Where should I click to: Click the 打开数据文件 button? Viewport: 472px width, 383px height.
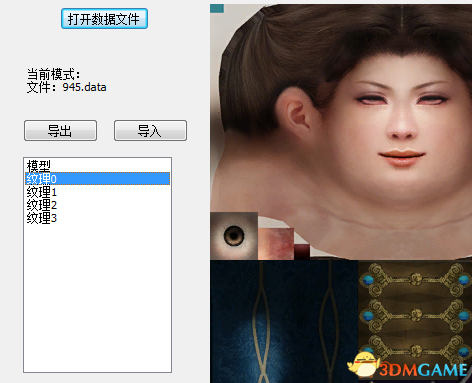tap(104, 19)
